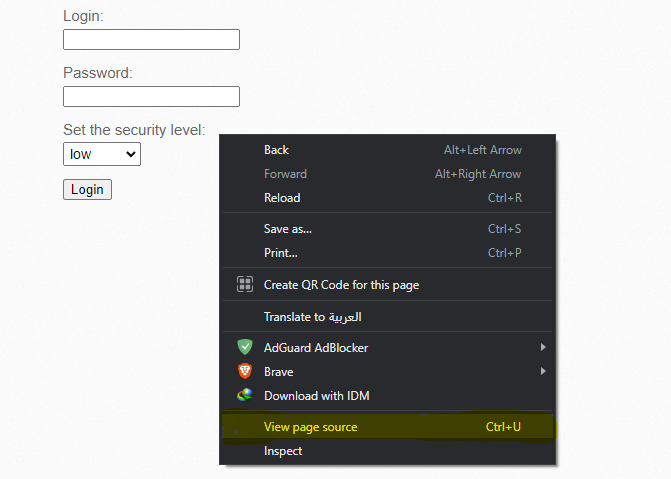671x479 pixels.
Task: Select Save as... menu entry
Action: (387, 229)
